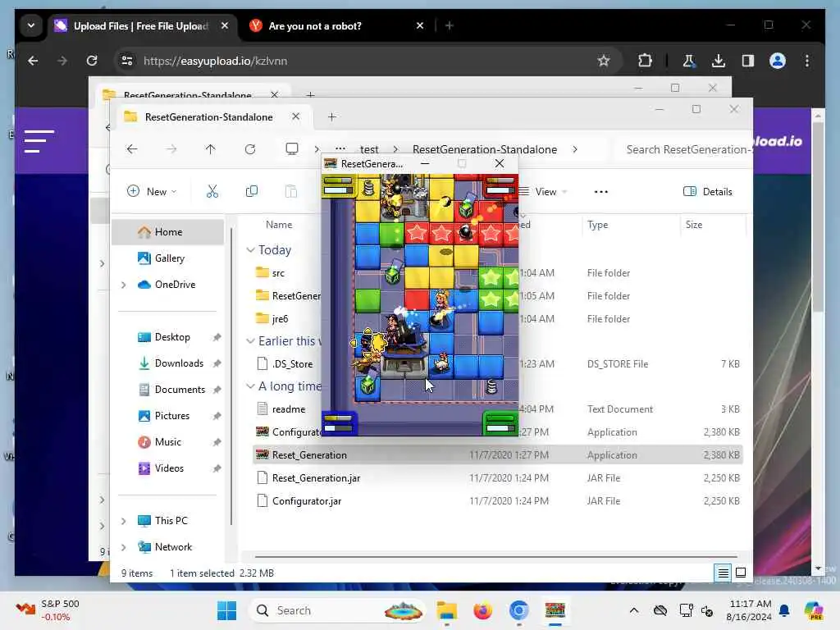
Task: Switch to thumbnails large-icon view button
Action: tap(741, 573)
